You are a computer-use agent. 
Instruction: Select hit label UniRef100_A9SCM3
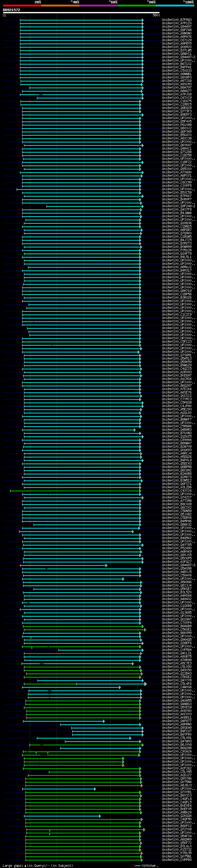pos(177,84)
